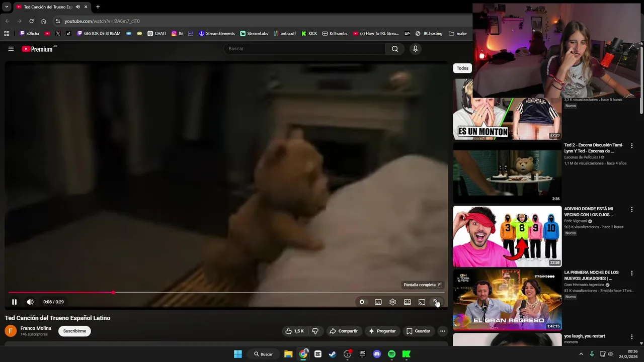Open a new browser tab
The height and width of the screenshot is (362, 644).
[98, 7]
